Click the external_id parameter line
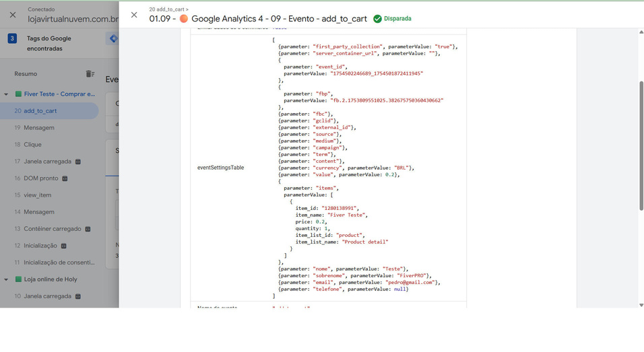The height and width of the screenshot is (352, 644). coord(317,128)
